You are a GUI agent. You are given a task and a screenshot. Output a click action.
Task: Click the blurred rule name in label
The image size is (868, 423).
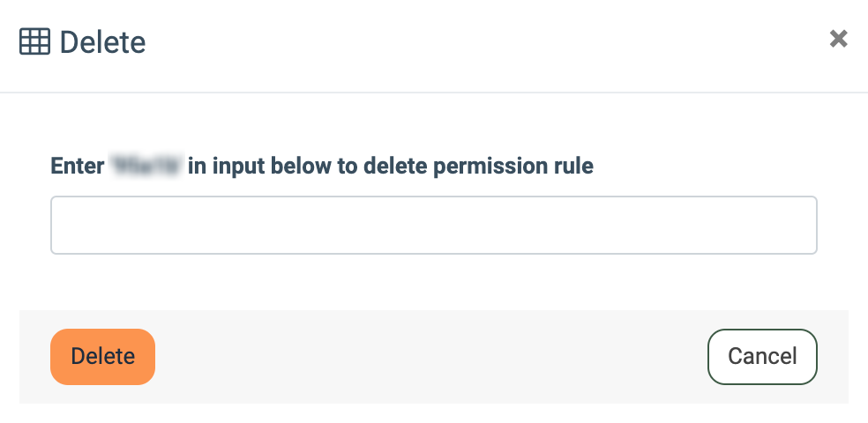146,166
